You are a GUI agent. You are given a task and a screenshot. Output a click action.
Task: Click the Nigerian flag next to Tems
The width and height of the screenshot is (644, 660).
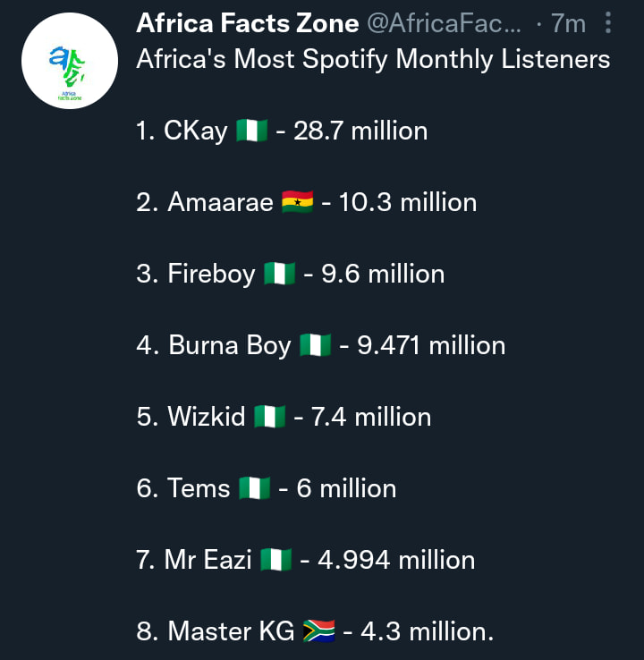coord(255,487)
